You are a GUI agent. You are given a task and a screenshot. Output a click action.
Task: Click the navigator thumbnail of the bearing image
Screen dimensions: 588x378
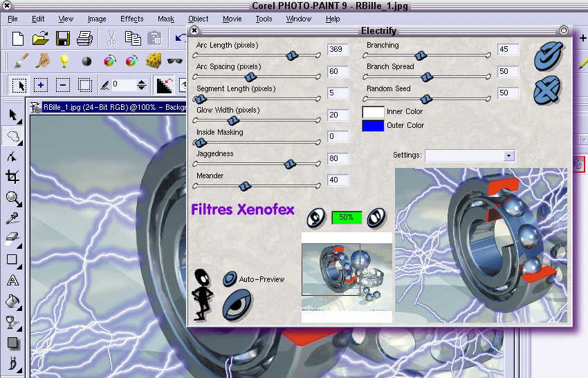(347, 277)
